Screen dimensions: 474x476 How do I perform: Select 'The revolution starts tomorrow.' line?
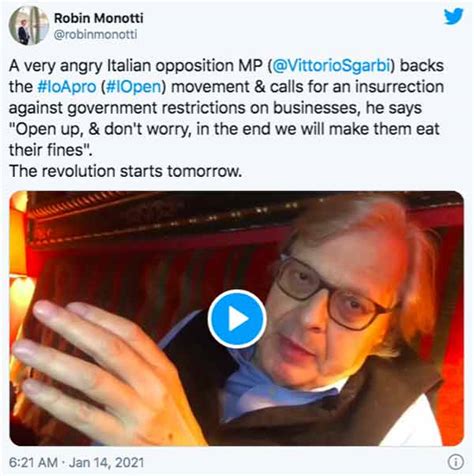(x=125, y=171)
